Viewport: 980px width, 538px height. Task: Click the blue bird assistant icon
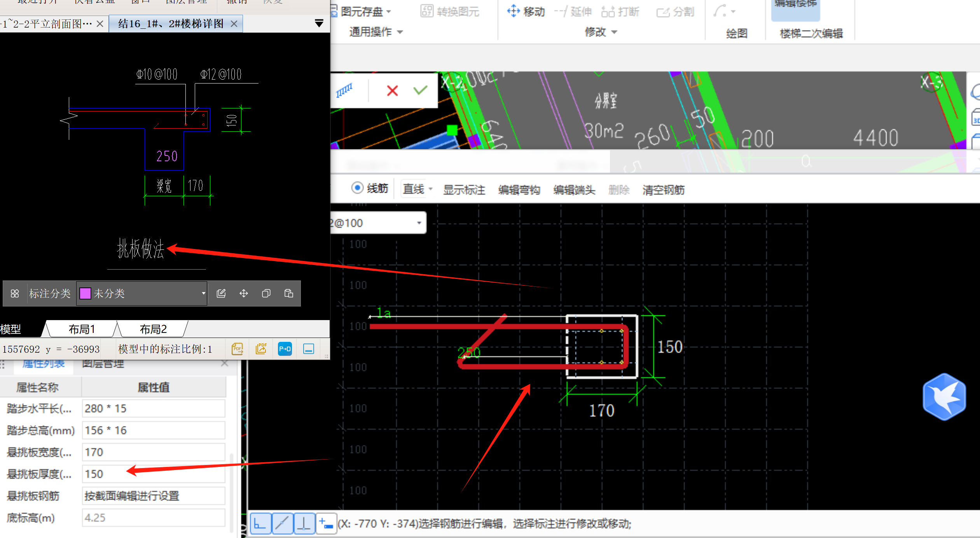[x=944, y=397]
